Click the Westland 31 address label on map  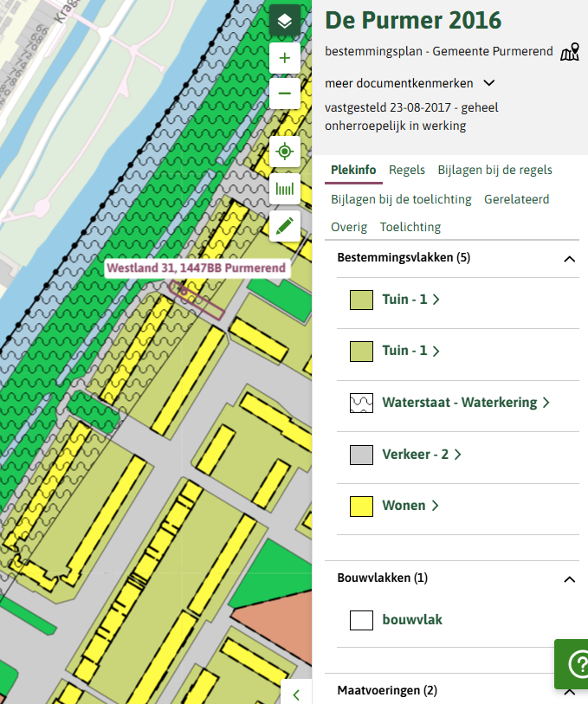point(196,268)
